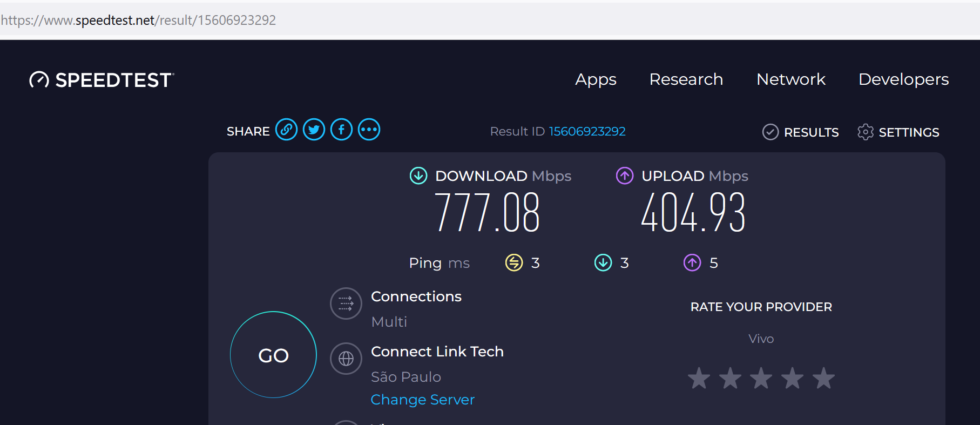
Task: Rate Vivo one star
Action: pyautogui.click(x=699, y=378)
